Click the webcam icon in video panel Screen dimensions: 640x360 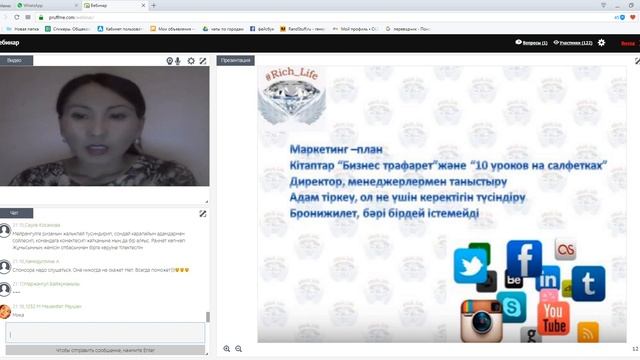point(170,61)
